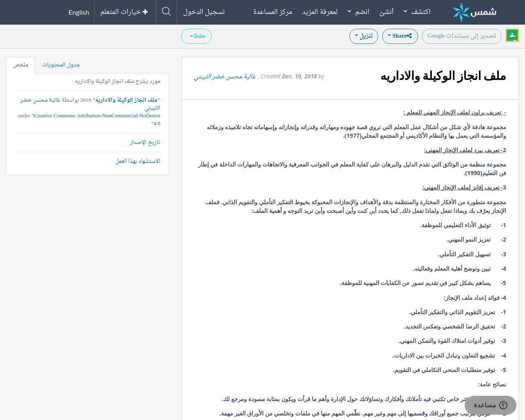Image resolution: width=525 pixels, height=420 pixels.
Task: Click sidebar description مورد يشرح ملف انجاز
Action: [x=118, y=81]
